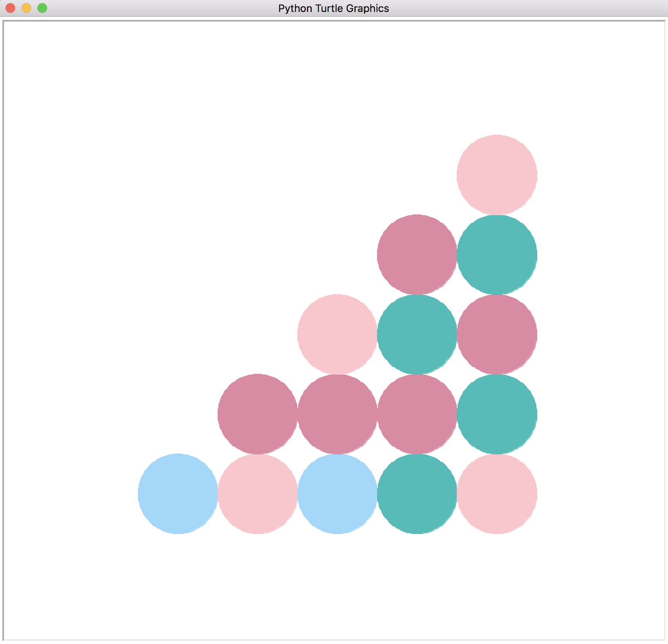Select the mauve circle in the second row
The height and width of the screenshot is (644, 668).
coord(417,254)
